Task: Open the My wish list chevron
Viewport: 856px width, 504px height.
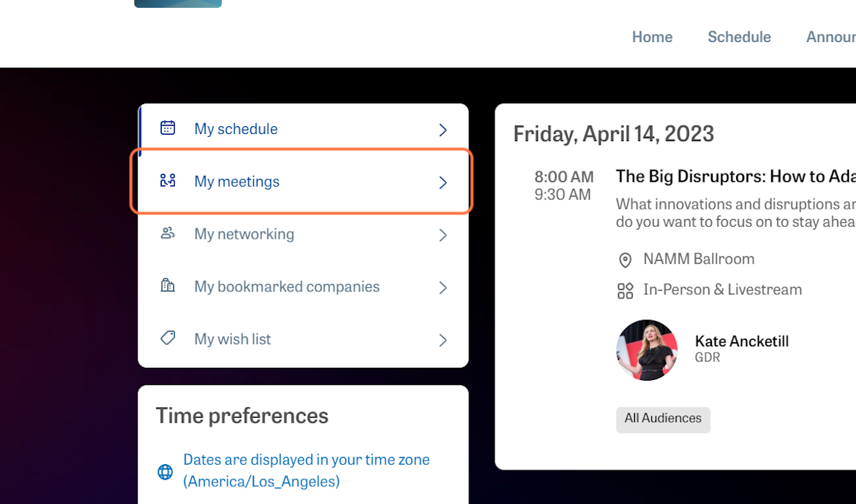Action: (x=442, y=340)
